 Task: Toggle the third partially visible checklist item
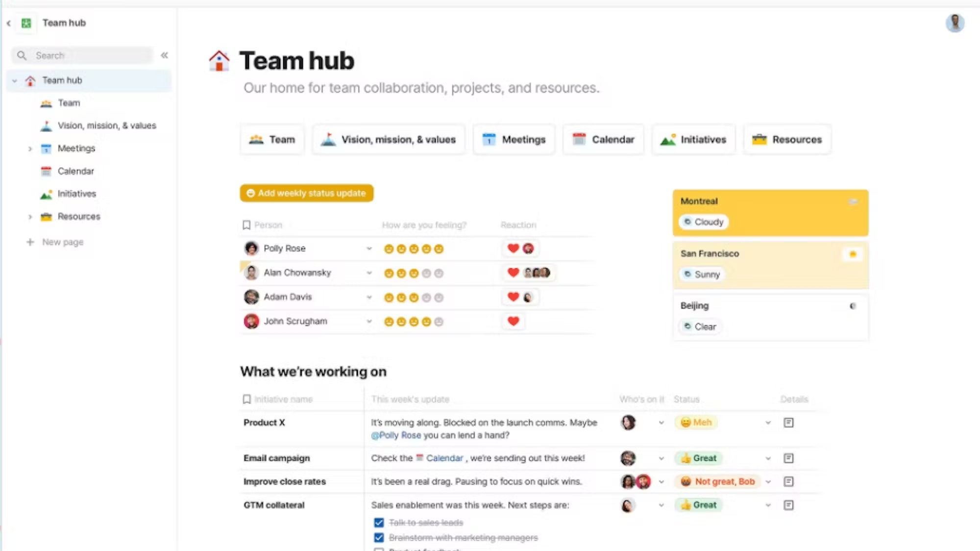tap(379, 549)
